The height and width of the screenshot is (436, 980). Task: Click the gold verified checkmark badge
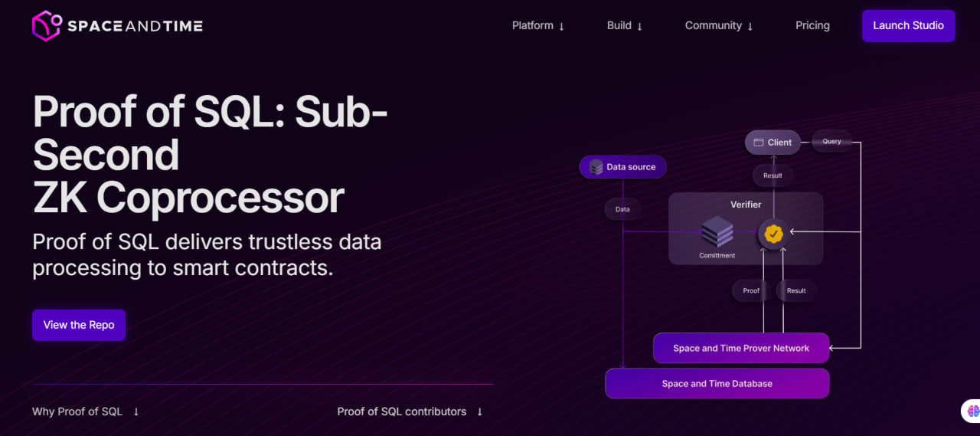click(x=773, y=233)
